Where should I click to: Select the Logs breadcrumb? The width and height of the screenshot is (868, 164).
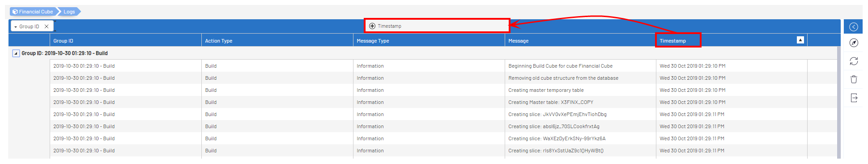tap(69, 12)
